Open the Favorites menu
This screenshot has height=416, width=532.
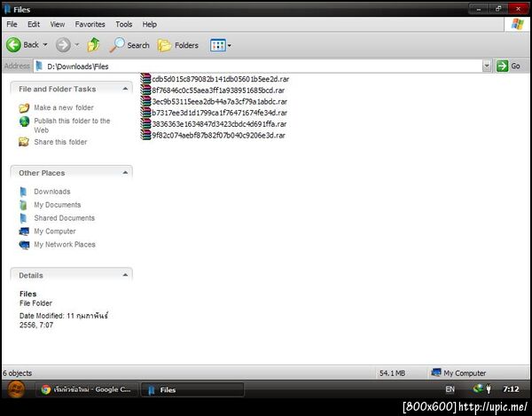[90, 25]
